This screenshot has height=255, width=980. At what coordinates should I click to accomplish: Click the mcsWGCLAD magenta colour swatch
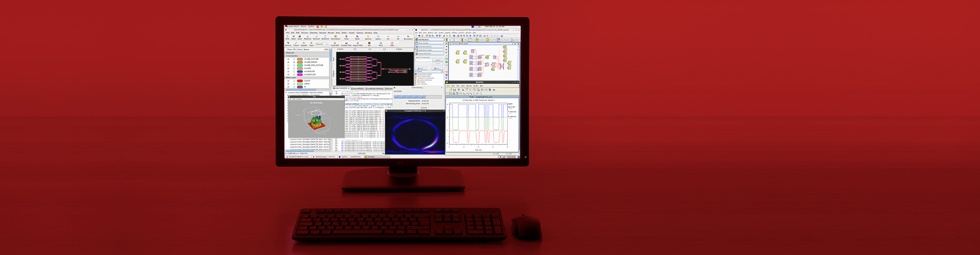pyautogui.click(x=300, y=74)
